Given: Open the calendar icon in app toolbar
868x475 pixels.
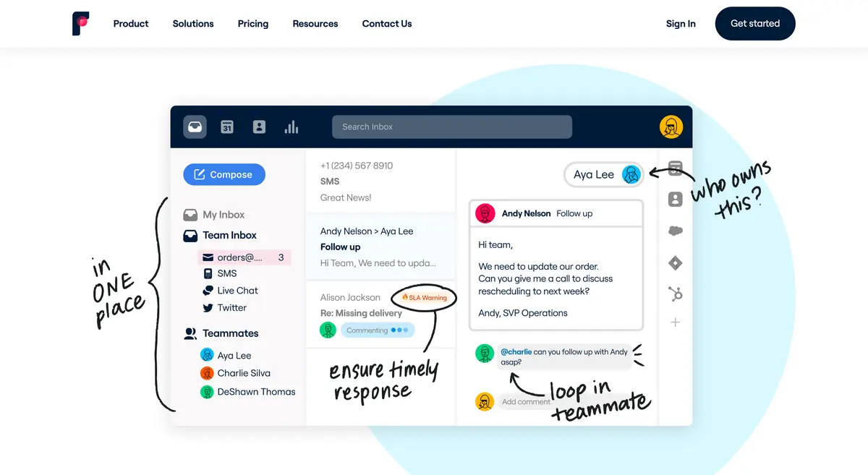Looking at the screenshot, I should [227, 127].
